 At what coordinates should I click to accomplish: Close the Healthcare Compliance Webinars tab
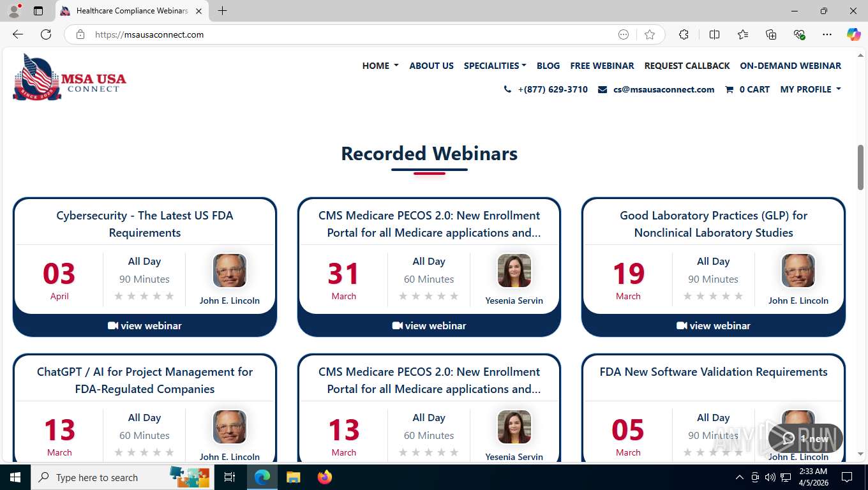pyautogui.click(x=198, y=11)
